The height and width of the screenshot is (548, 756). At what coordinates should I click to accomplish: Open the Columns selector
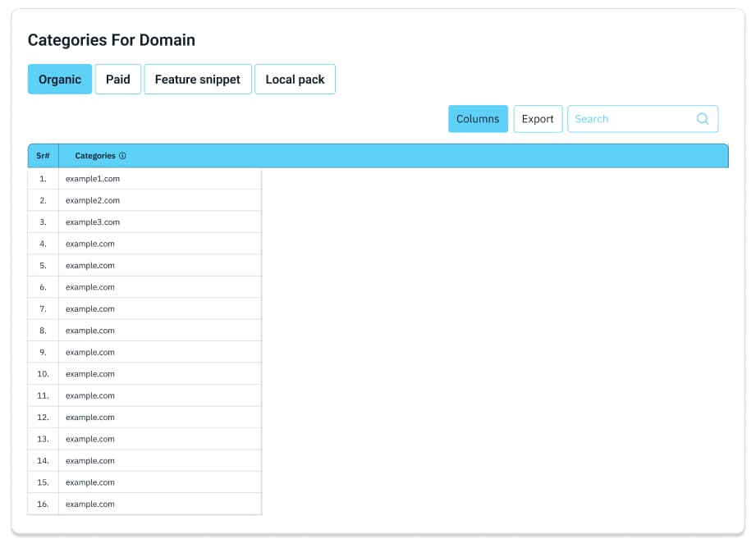pyautogui.click(x=478, y=119)
